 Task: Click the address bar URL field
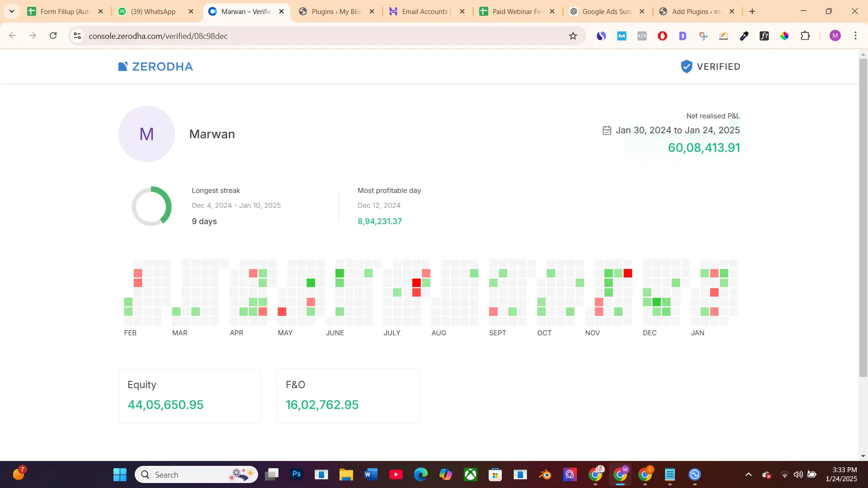coord(316,36)
